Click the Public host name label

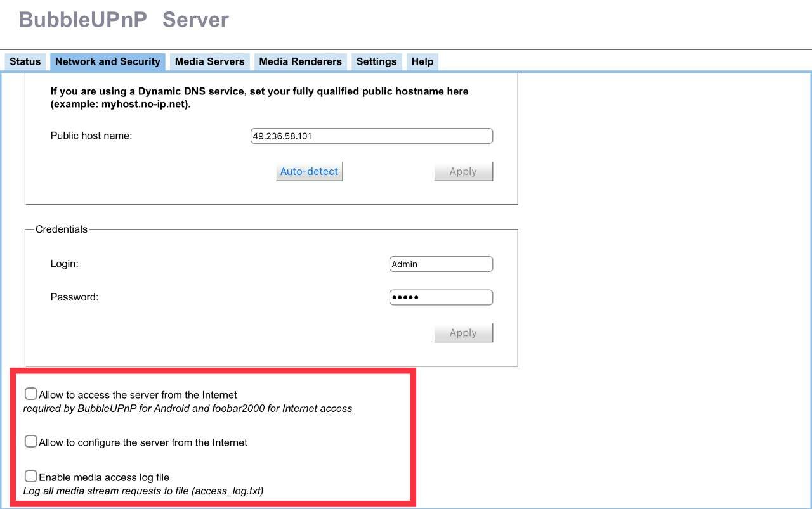[x=91, y=136]
